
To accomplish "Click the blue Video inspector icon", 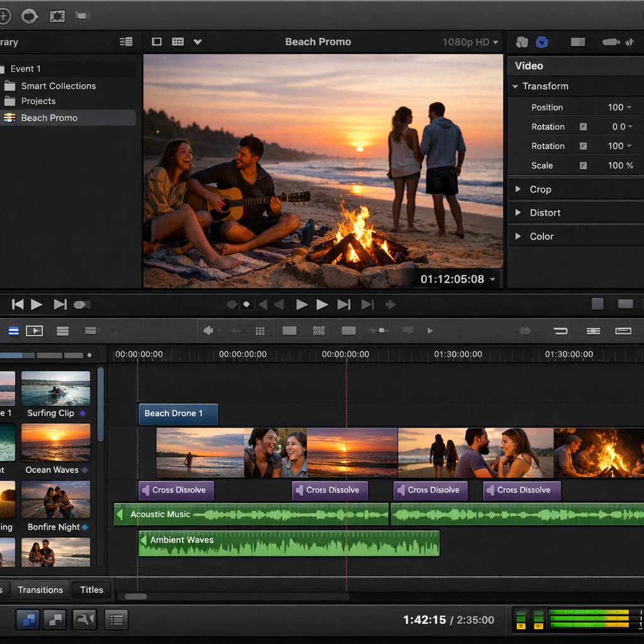I will (542, 42).
